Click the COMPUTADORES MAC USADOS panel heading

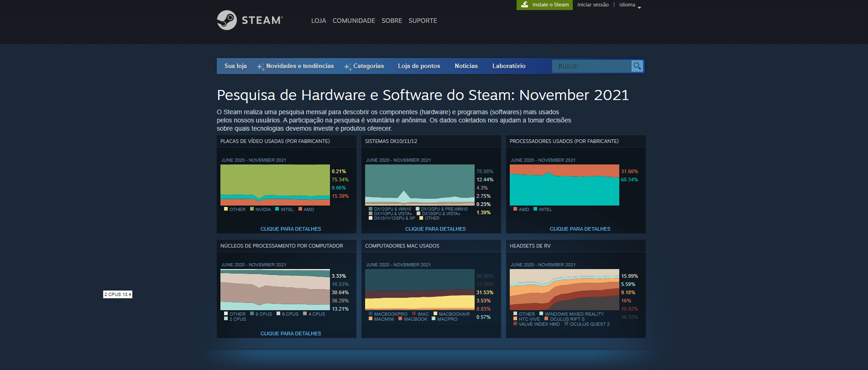pos(402,246)
